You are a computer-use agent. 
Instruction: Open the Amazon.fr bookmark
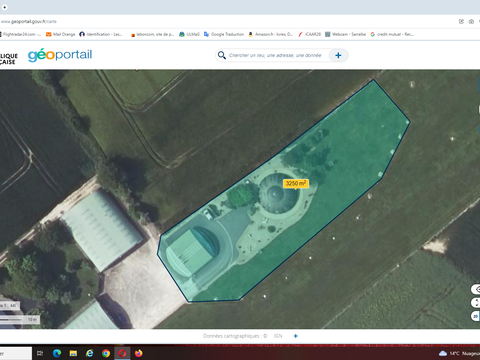(x=271, y=34)
